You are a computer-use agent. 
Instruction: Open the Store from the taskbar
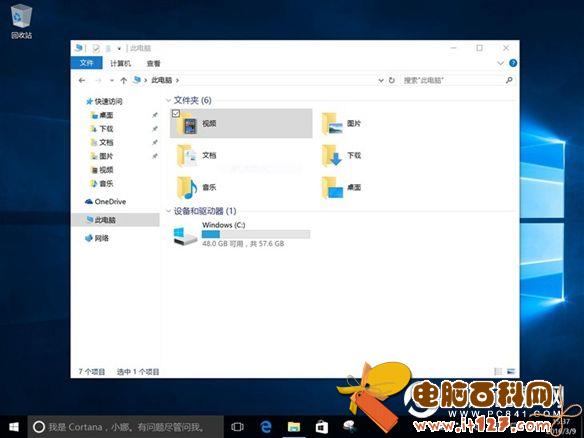(321, 427)
